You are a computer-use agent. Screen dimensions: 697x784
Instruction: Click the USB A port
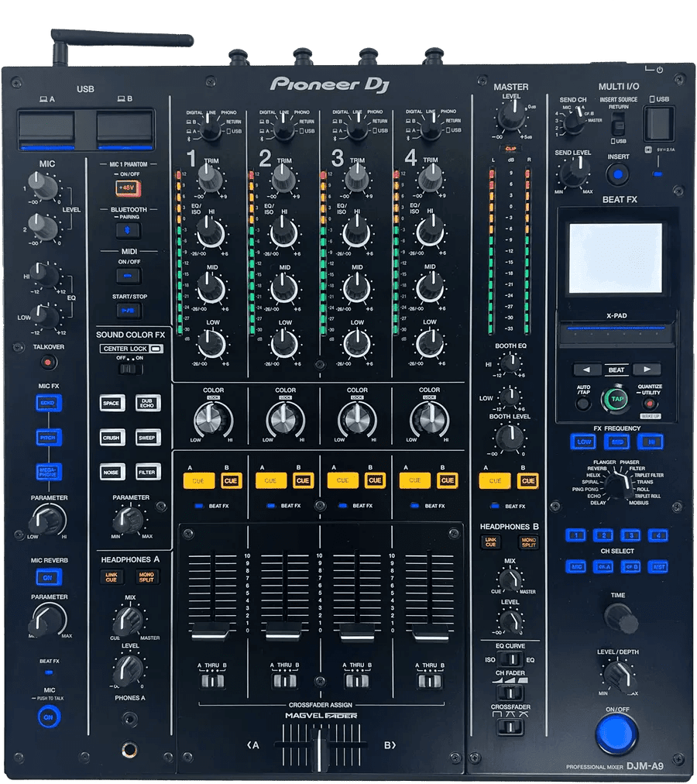pos(46,128)
